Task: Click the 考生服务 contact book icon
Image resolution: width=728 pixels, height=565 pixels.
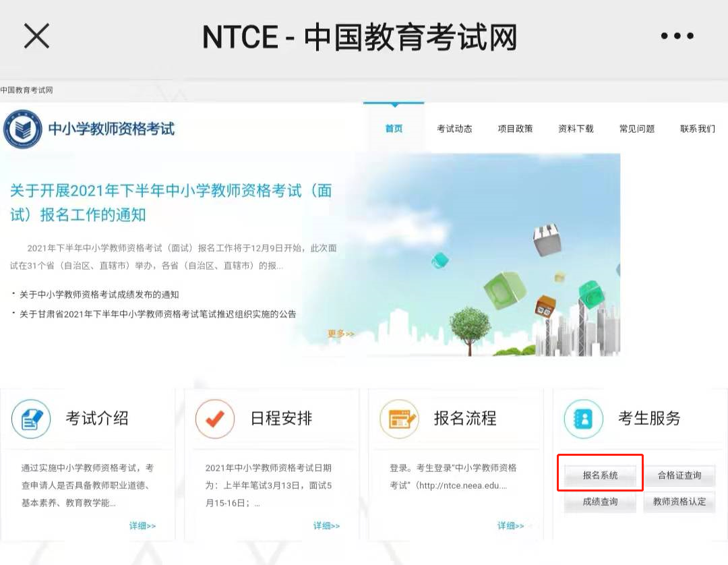Action: (583, 419)
